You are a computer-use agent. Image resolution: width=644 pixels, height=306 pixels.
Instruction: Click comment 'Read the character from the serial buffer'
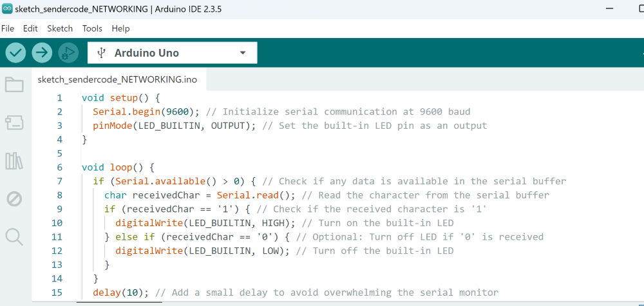coord(433,195)
